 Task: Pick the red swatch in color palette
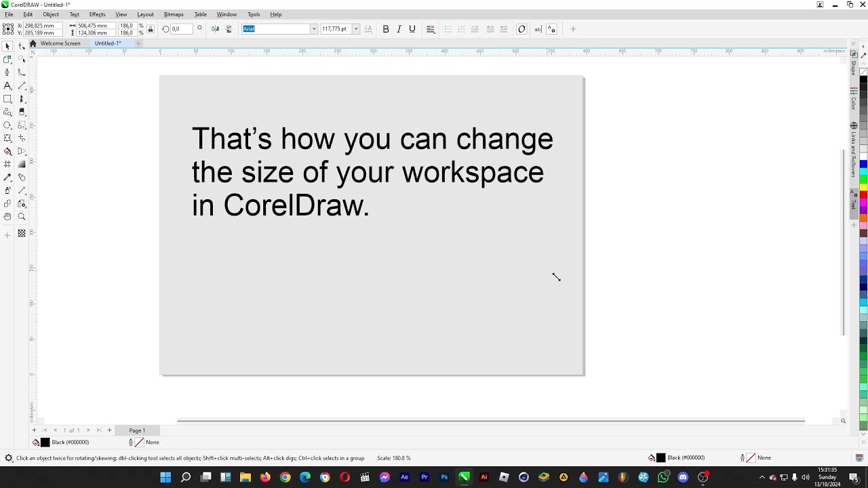[x=863, y=195]
